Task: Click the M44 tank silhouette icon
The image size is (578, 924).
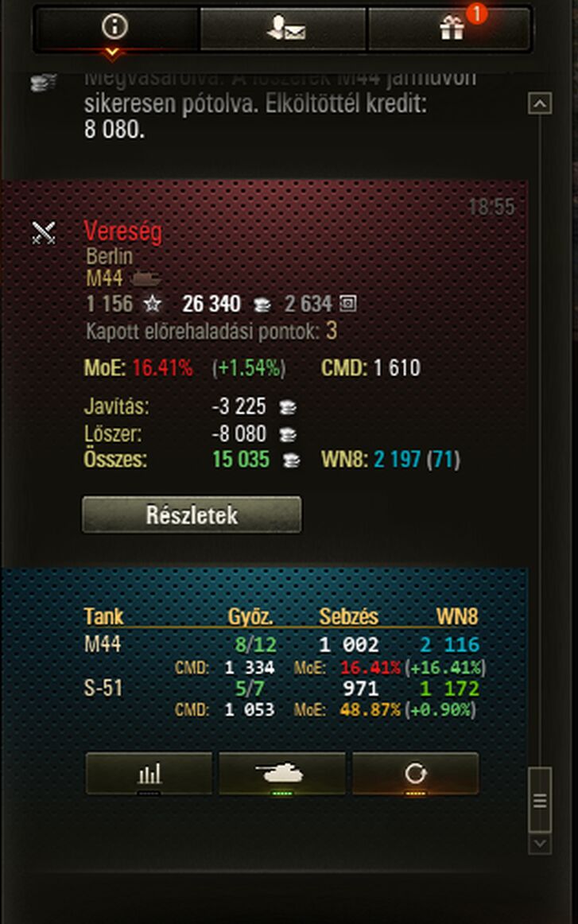Action: (145, 278)
